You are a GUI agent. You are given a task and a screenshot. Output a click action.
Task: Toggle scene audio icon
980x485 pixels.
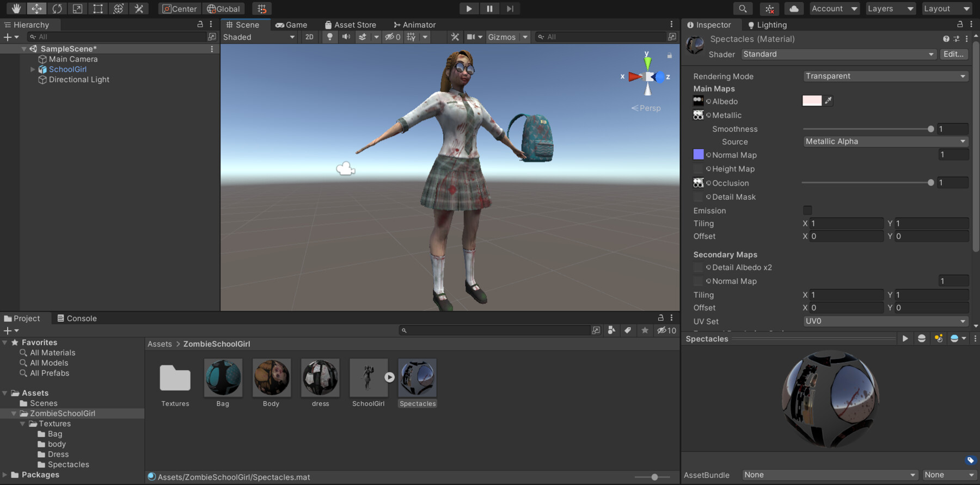[x=346, y=37]
